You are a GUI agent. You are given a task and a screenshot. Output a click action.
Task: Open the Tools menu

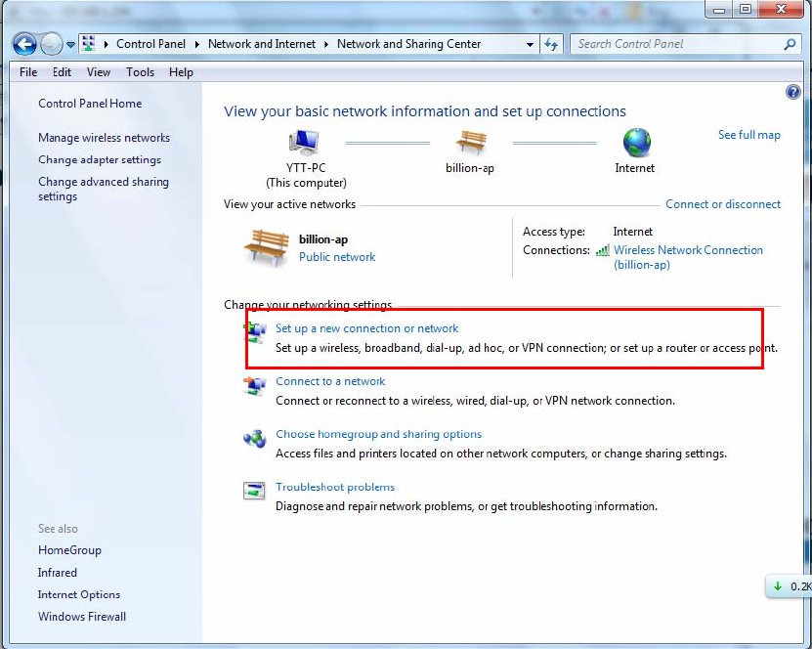click(x=140, y=72)
